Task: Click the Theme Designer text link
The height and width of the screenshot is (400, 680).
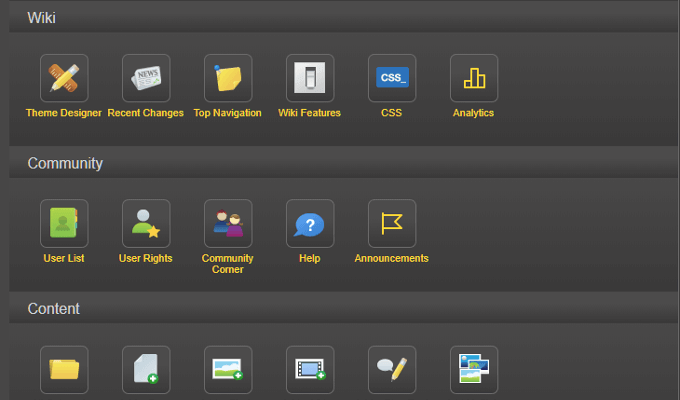Action: (x=64, y=113)
